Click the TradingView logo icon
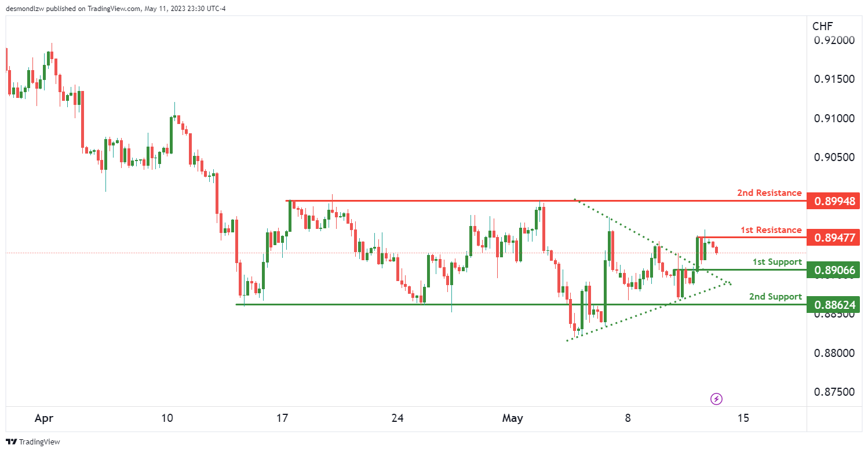868x452 pixels. [x=12, y=442]
